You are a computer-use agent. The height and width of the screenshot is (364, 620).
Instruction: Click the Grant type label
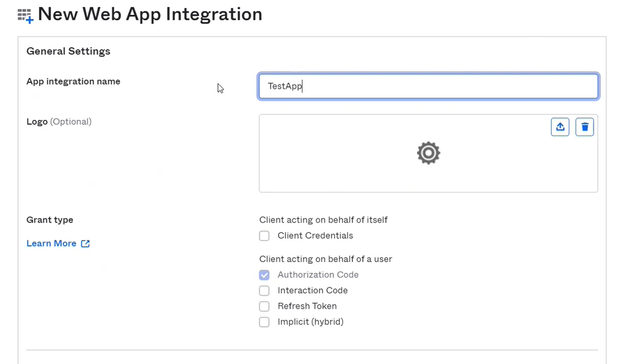click(50, 220)
